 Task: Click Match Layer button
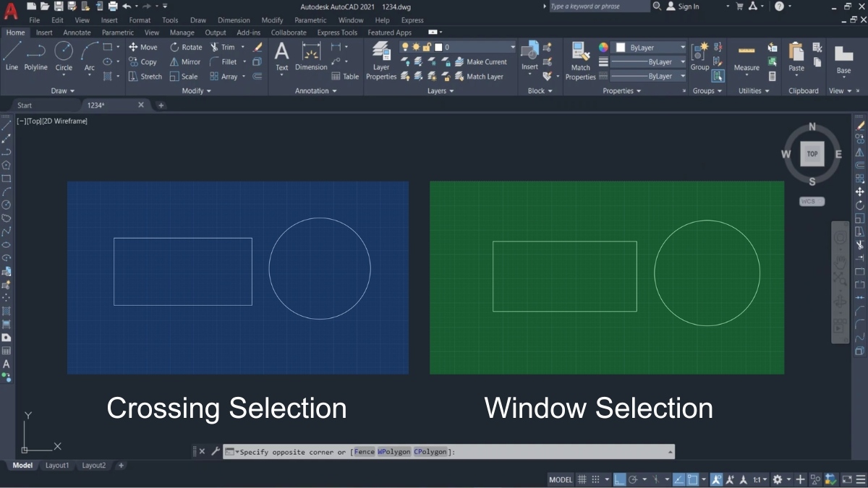(x=478, y=76)
